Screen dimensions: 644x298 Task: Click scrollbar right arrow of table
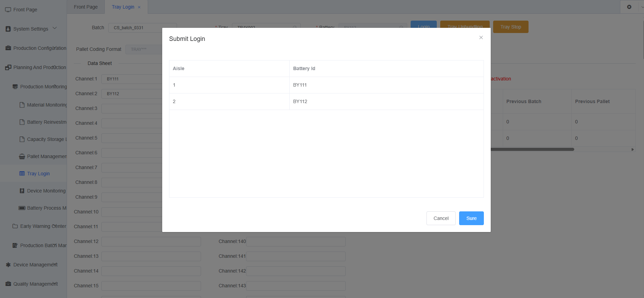tap(633, 150)
